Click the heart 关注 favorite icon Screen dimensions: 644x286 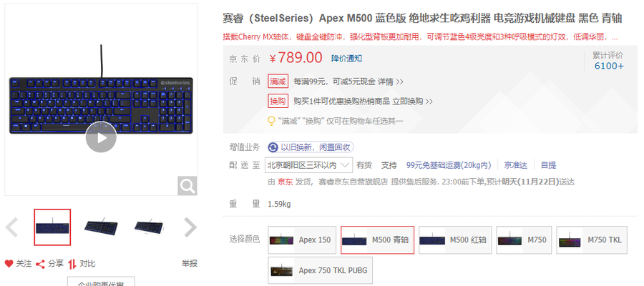tap(9, 263)
